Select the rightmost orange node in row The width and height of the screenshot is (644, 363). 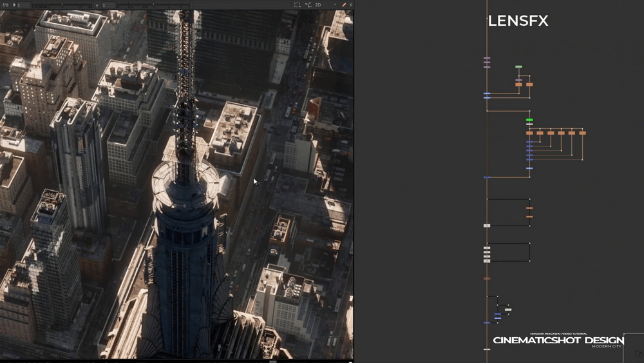coord(582,133)
